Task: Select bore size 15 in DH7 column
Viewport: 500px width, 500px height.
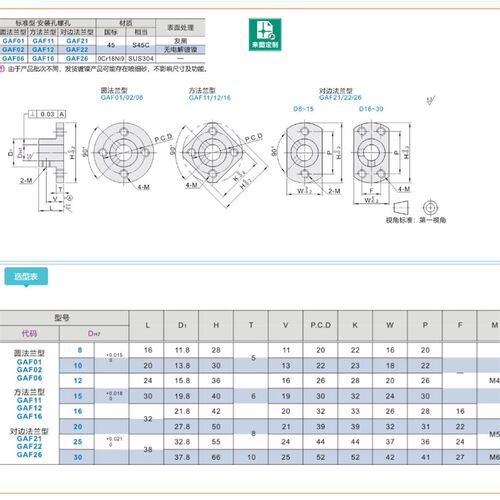Action: click(78, 396)
